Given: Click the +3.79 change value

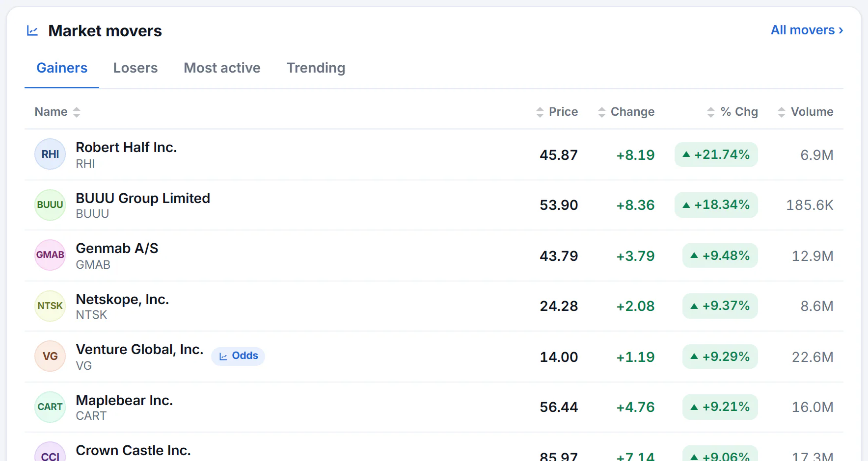Looking at the screenshot, I should [635, 256].
